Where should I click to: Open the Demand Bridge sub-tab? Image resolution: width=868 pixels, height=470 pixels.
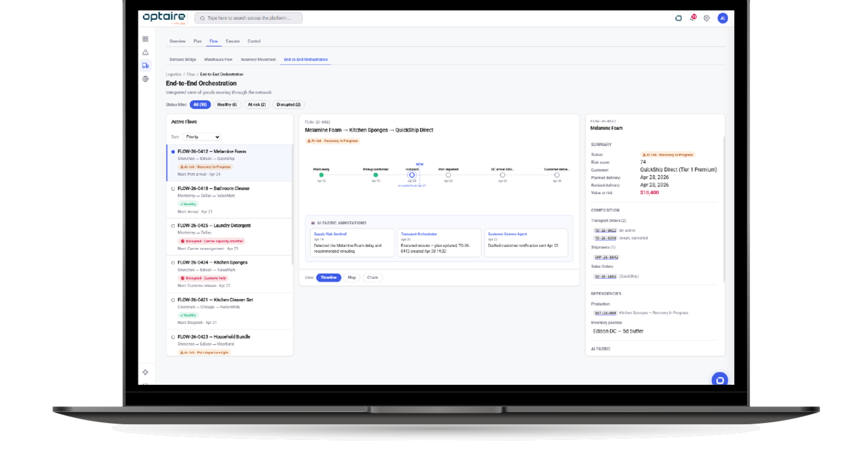coord(183,59)
